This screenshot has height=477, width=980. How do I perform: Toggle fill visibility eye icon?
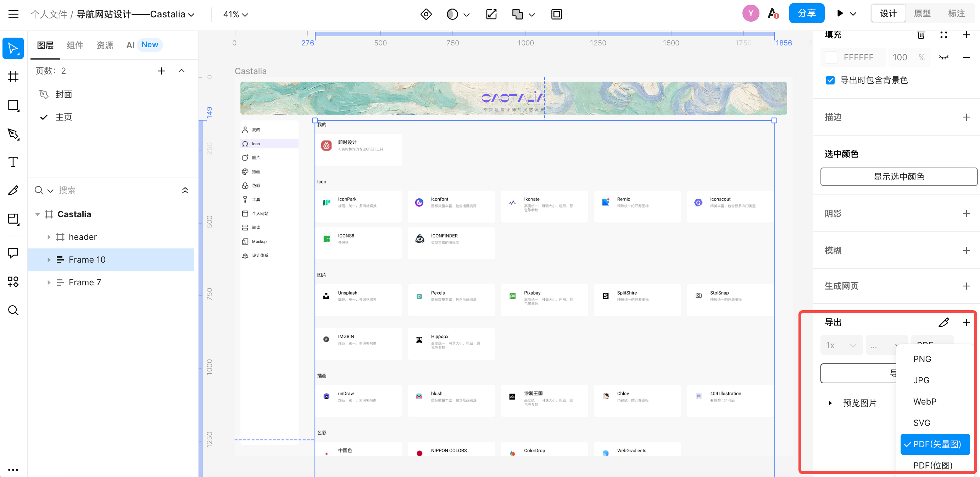coord(943,57)
